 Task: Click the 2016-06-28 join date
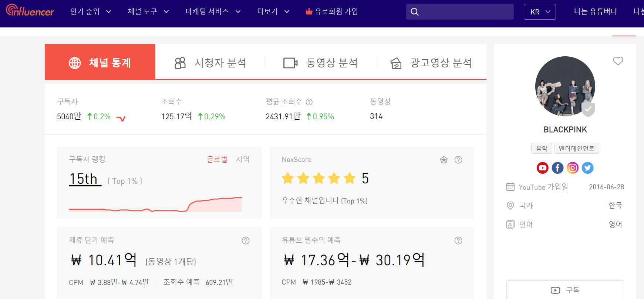[x=607, y=187]
